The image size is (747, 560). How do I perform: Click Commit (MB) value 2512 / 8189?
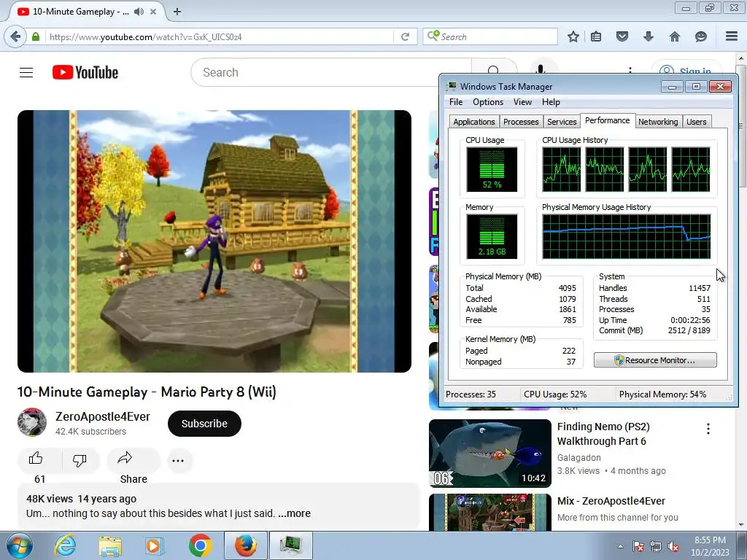[689, 330]
